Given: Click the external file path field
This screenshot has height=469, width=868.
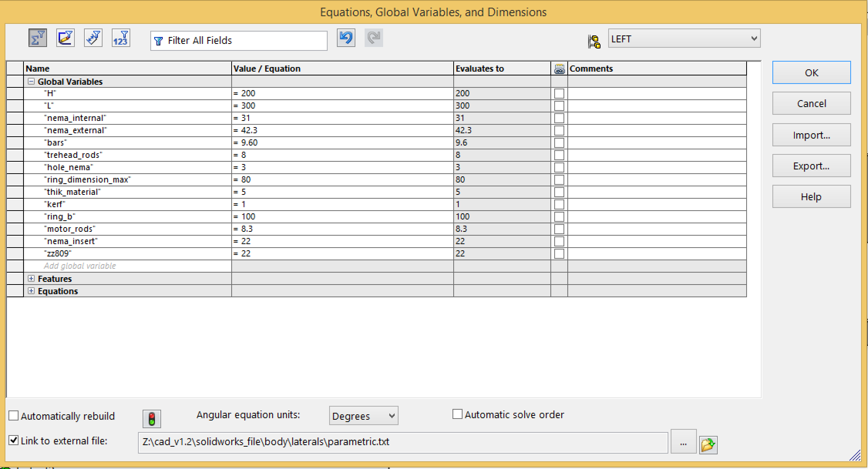Looking at the screenshot, I should [403, 442].
